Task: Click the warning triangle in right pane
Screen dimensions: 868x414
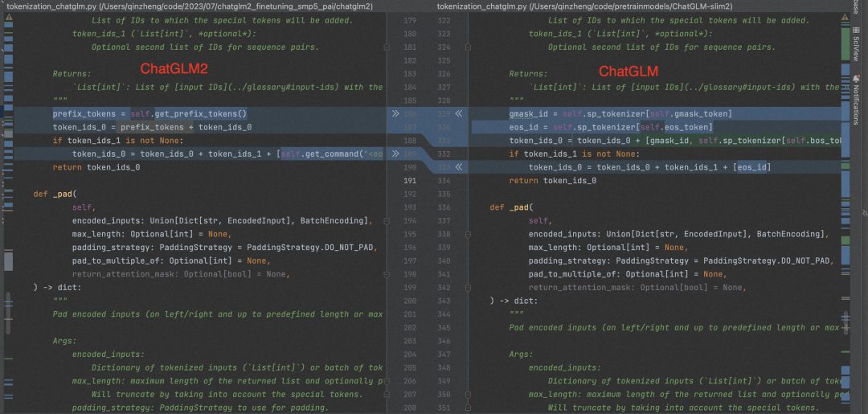Action: pyautogui.click(x=845, y=17)
